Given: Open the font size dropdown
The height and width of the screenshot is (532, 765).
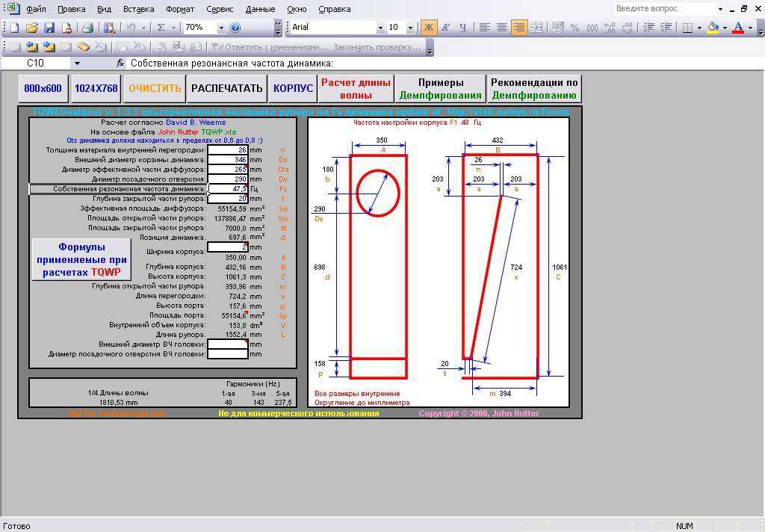Looking at the screenshot, I should point(412,28).
